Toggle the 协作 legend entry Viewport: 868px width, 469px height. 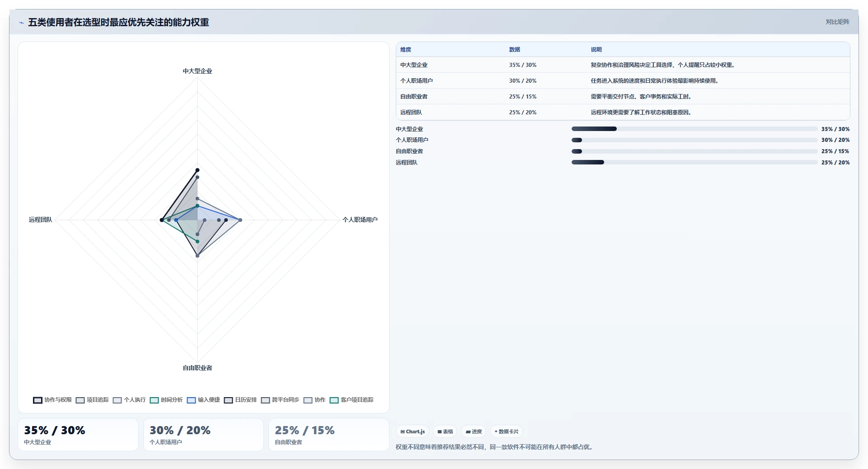(314, 400)
